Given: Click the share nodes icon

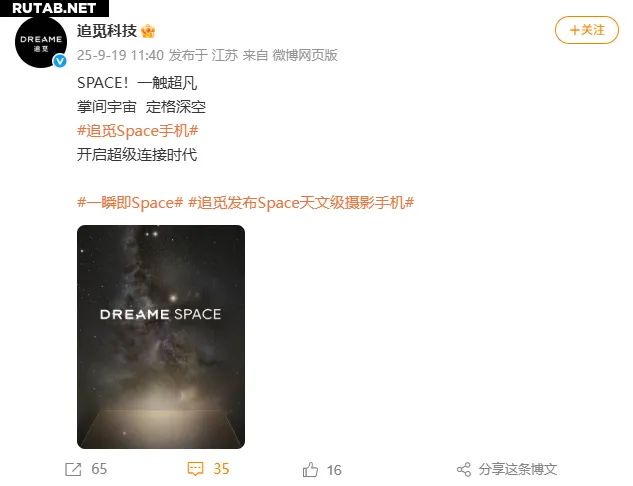Looking at the screenshot, I should point(464,469).
